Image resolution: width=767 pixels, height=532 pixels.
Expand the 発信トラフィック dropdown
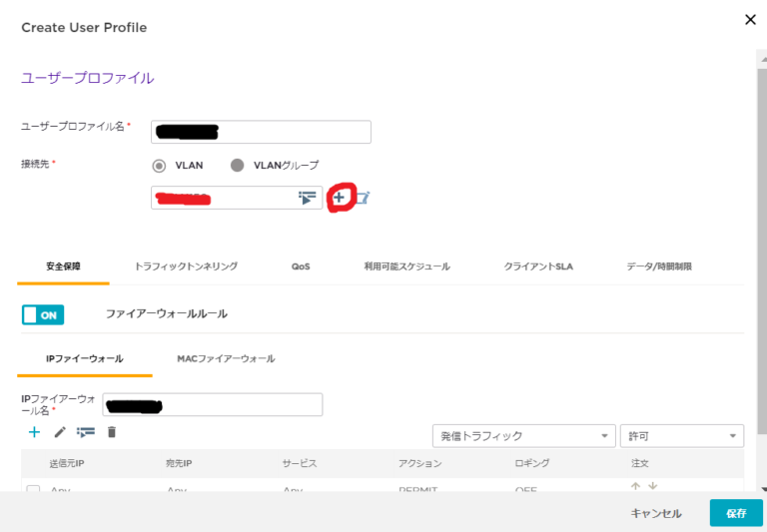click(523, 436)
